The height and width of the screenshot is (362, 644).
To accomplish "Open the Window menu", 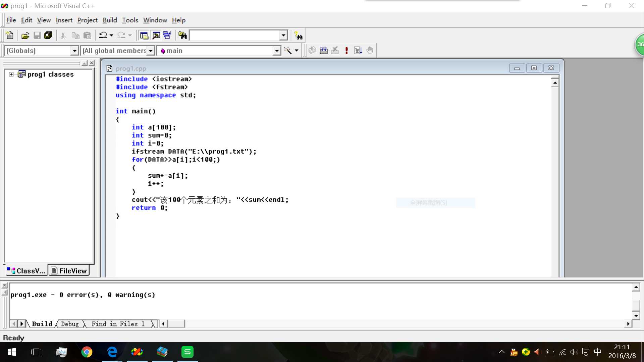I will (x=155, y=20).
